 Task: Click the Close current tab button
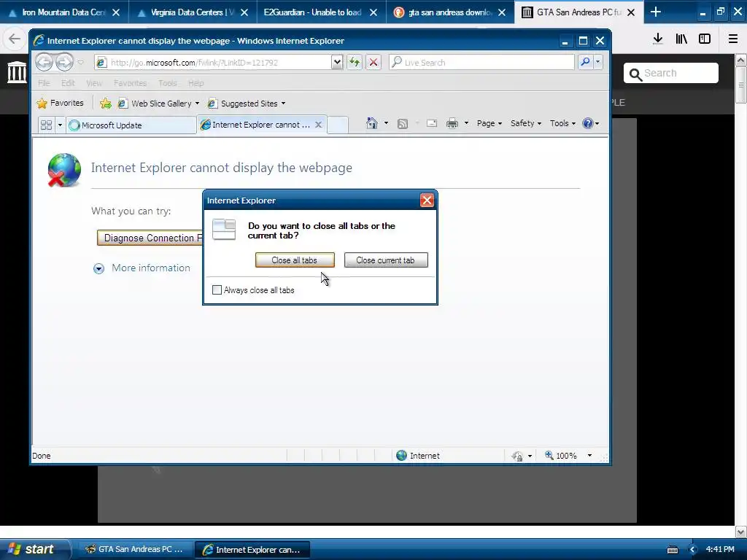[x=386, y=260]
